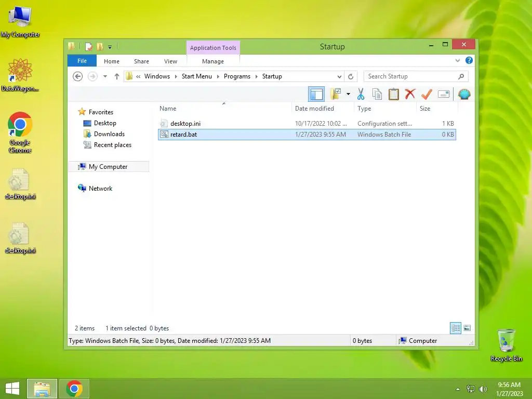Viewport: 532px width, 399px height.
Task: Paste from clipboard using toolbar icon
Action: pyautogui.click(x=394, y=94)
